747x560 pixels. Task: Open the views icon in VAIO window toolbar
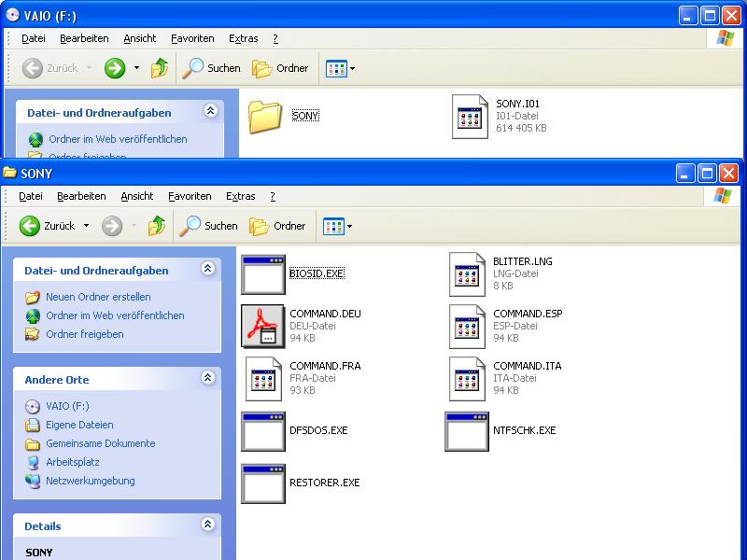336,68
